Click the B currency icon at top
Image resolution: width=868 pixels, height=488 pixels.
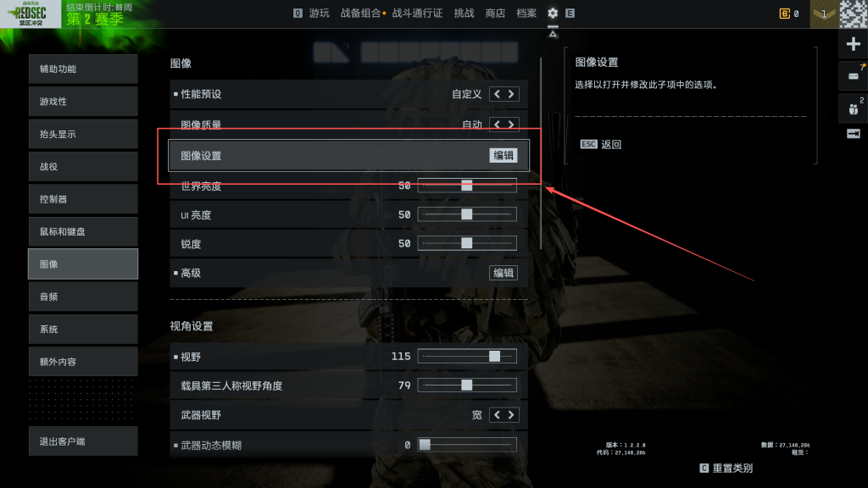[784, 14]
